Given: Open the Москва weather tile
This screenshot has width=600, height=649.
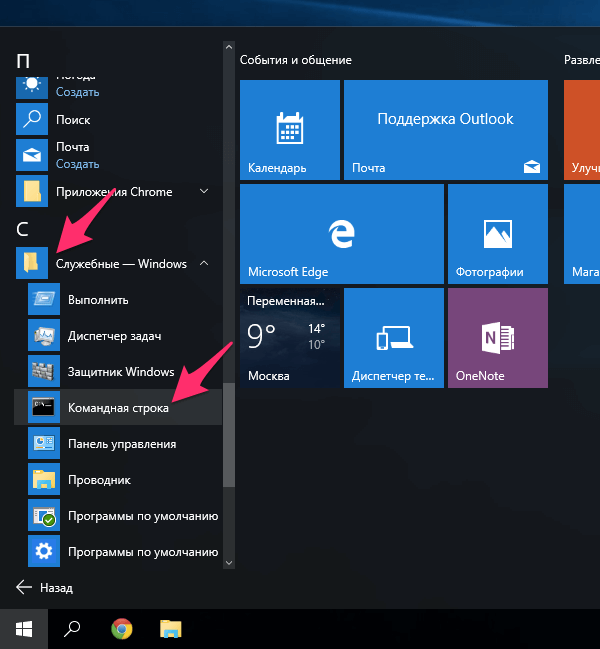Looking at the screenshot, I should pyautogui.click(x=290, y=338).
